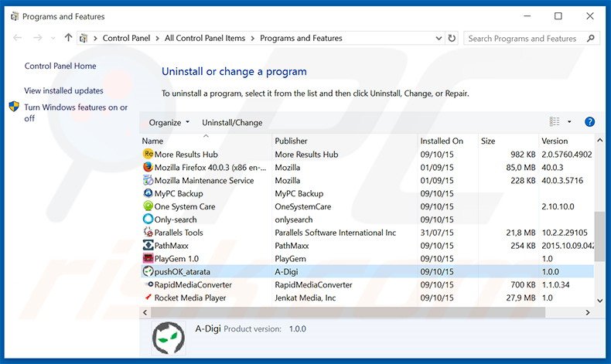Click the refresh button beside address bar

452,38
